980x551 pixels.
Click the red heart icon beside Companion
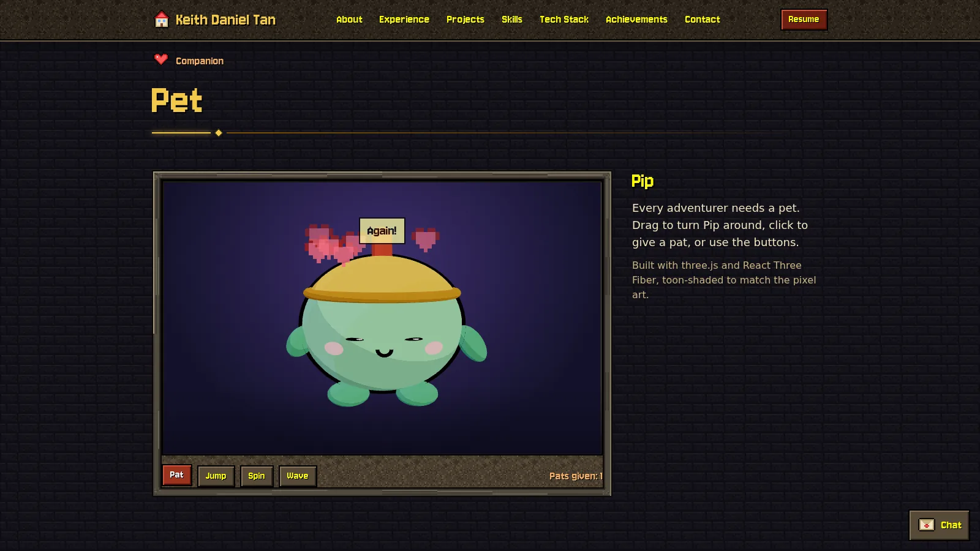pos(161,59)
